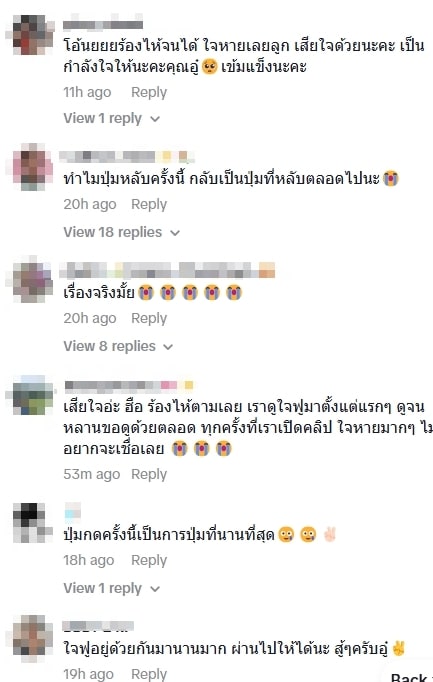The image size is (433, 682).
Task: Open avatar of commenter with 18 replies
Action: click(x=32, y=167)
